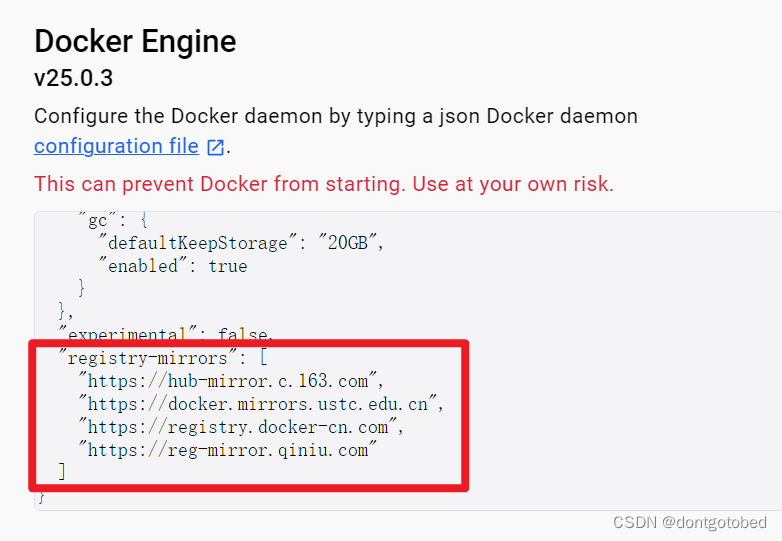Click the closing bracket of registry-mirrors array
Image resolution: width=782 pixels, height=541 pixels.
click(x=63, y=471)
